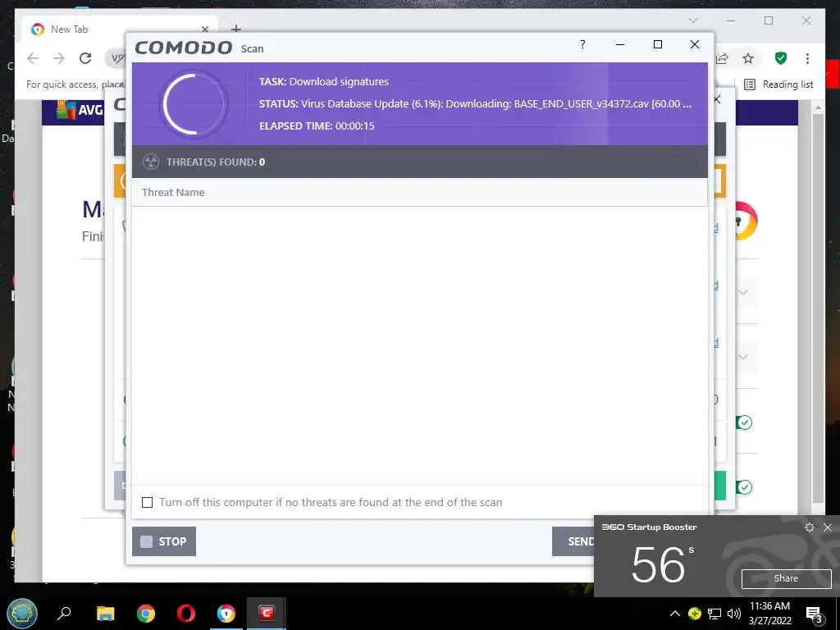Go back in the browser
Image resolution: width=840 pixels, height=630 pixels.
click(x=33, y=58)
